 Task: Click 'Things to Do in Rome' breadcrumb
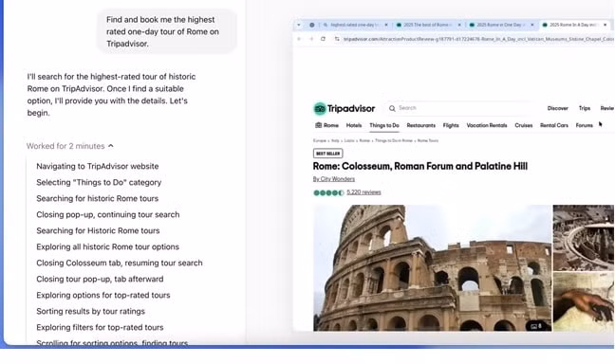tap(394, 140)
